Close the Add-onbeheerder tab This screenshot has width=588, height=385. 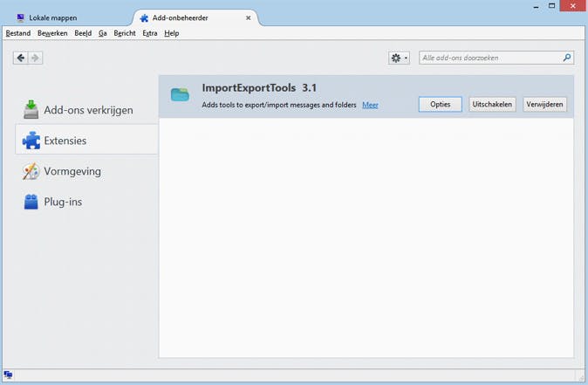pyautogui.click(x=249, y=17)
